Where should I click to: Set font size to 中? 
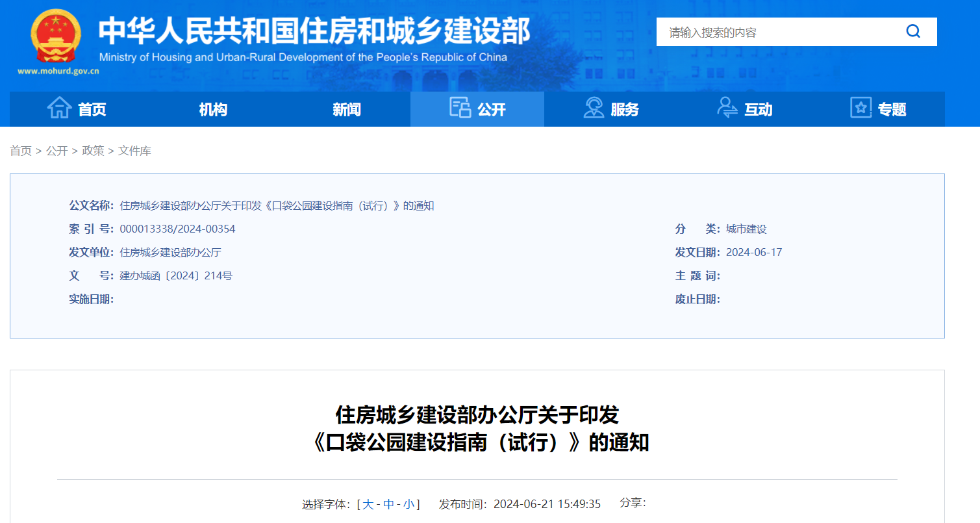[388, 504]
